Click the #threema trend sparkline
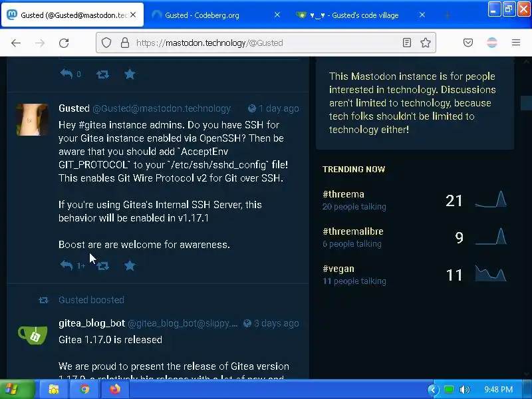 point(491,199)
